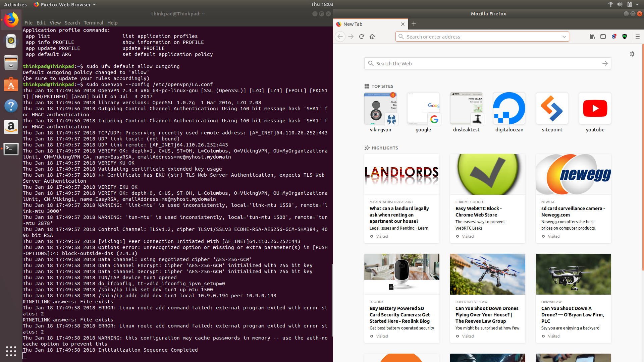Open the Library bookmarks icon

pyautogui.click(x=592, y=37)
